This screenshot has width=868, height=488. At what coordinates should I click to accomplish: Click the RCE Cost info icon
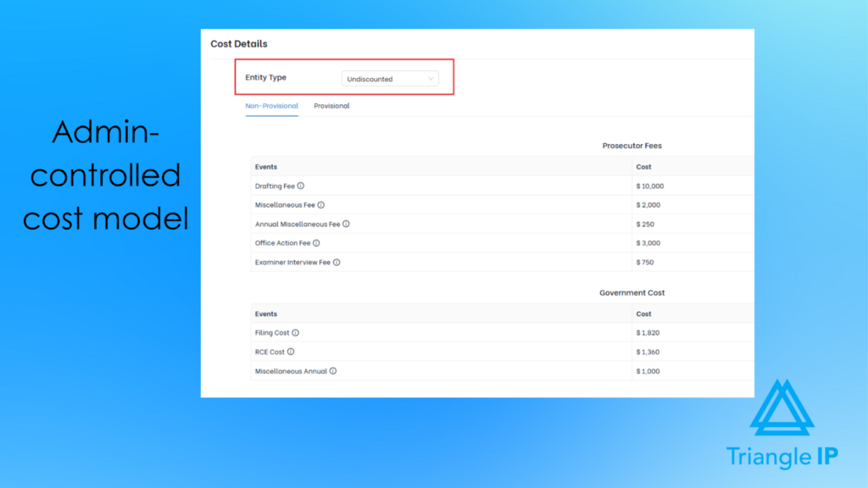291,352
